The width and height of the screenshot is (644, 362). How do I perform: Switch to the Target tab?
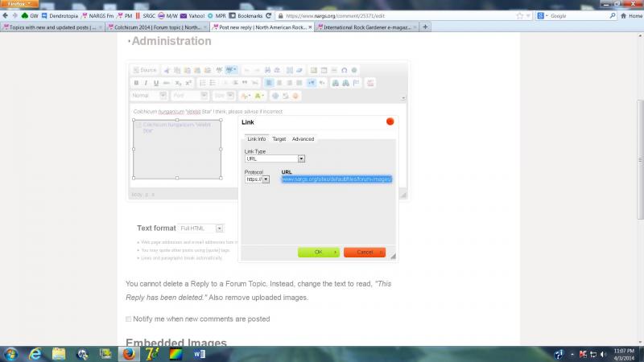(x=279, y=139)
